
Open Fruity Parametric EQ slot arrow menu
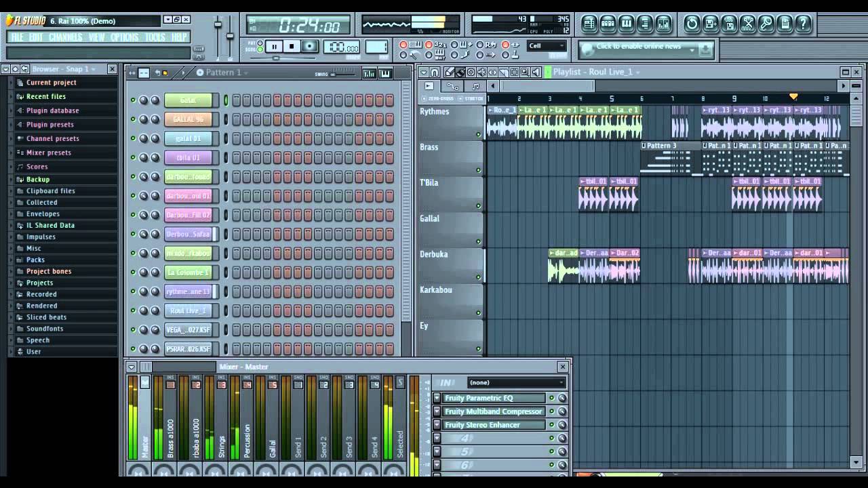(437, 398)
